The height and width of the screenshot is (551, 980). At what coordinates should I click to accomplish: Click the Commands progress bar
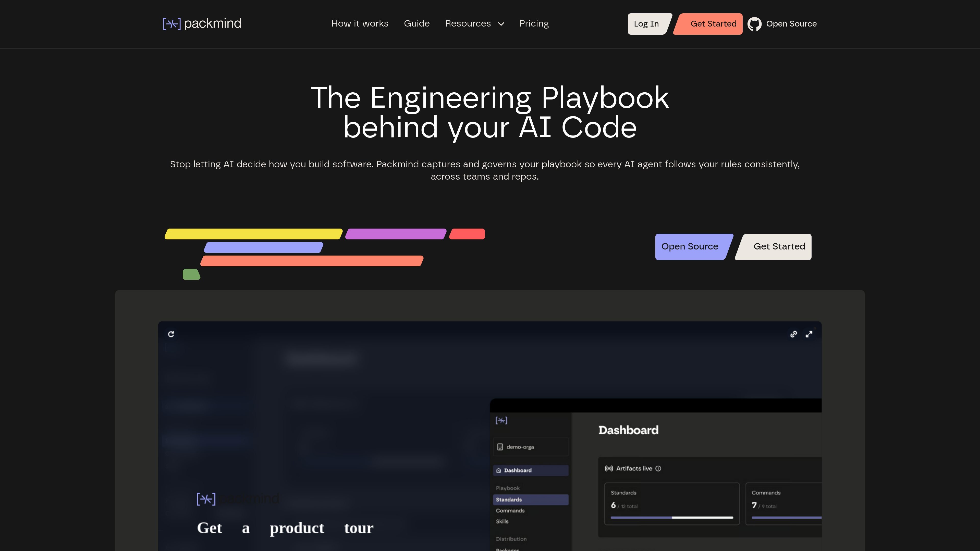787,518
